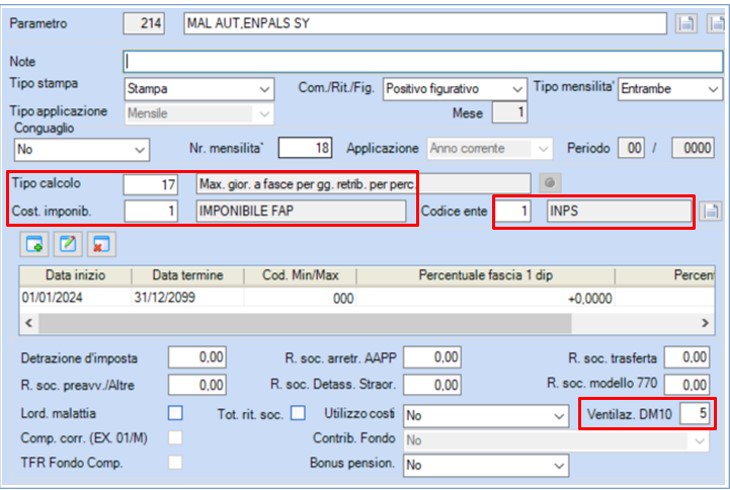730x490 pixels.
Task: Click the Data inizio column header
Action: point(75,275)
